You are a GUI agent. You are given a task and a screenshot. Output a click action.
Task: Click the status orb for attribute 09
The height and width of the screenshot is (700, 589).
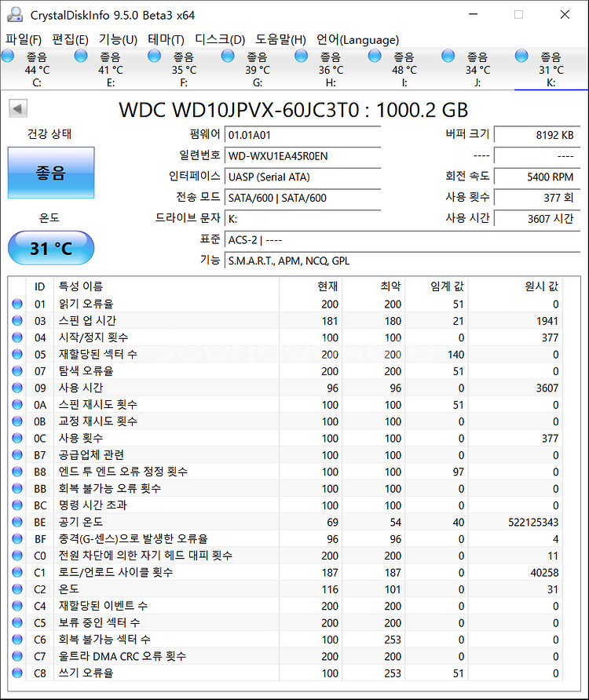click(x=17, y=388)
